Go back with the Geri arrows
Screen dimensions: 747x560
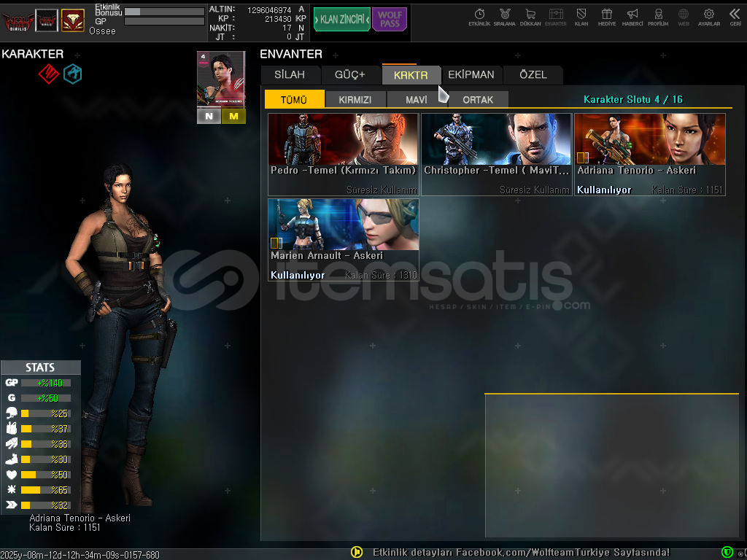coord(735,17)
